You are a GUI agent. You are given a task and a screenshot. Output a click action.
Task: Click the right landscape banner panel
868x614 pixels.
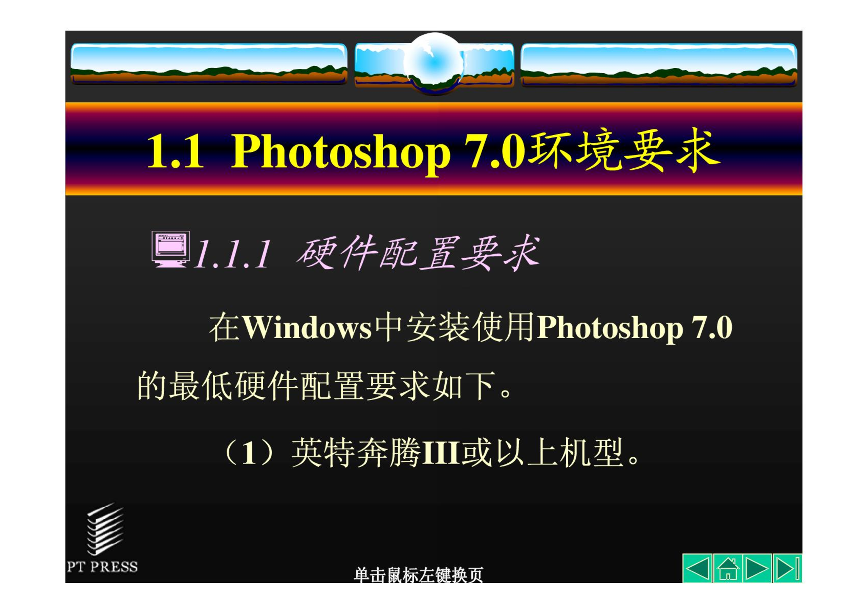659,65
